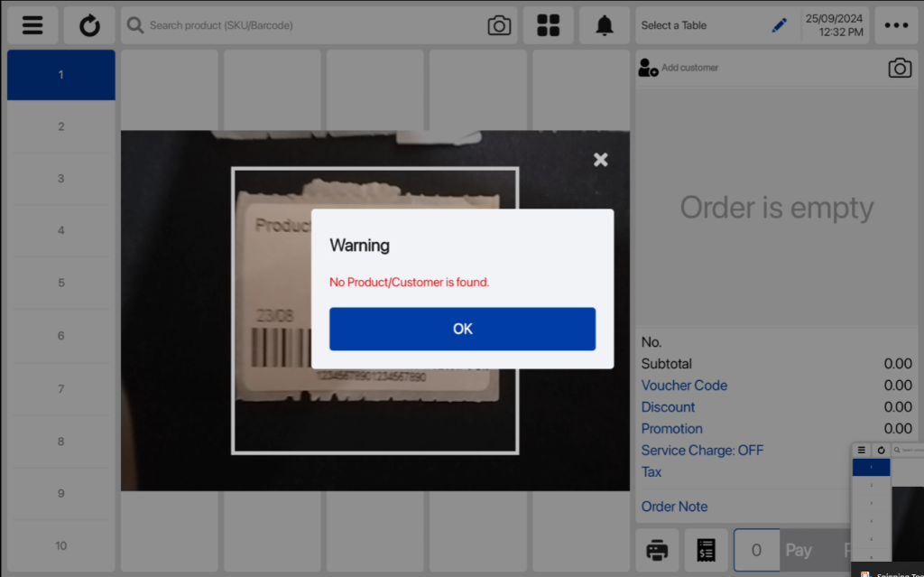Edit table with the pencil icon
The width and height of the screenshot is (924, 577).
(779, 25)
